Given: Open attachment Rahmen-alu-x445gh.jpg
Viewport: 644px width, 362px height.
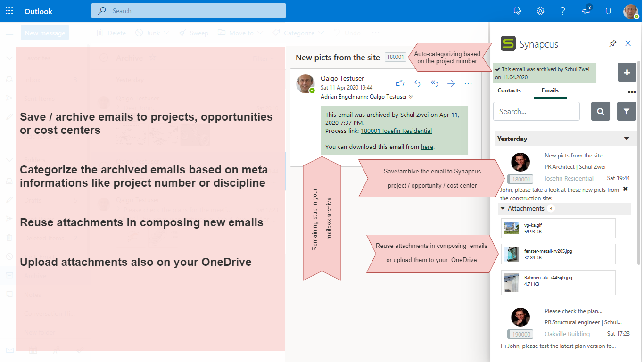Looking at the screenshot, I should click(x=558, y=282).
